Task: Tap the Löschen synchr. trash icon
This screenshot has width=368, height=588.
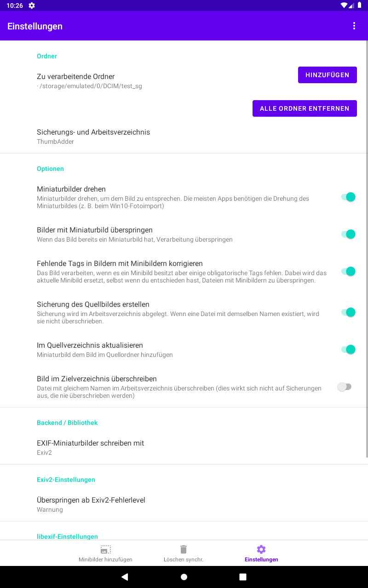Action: pos(184,549)
